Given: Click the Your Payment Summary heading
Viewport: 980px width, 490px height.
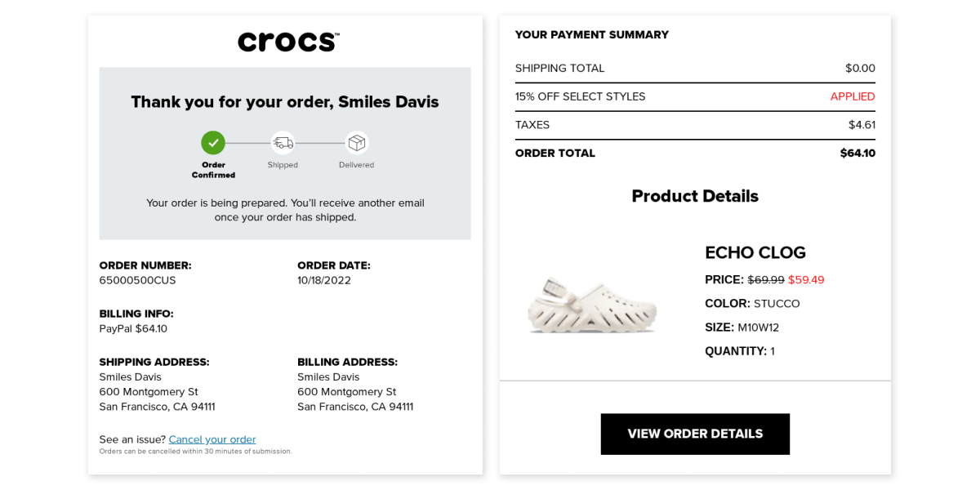Looking at the screenshot, I should tap(591, 34).
